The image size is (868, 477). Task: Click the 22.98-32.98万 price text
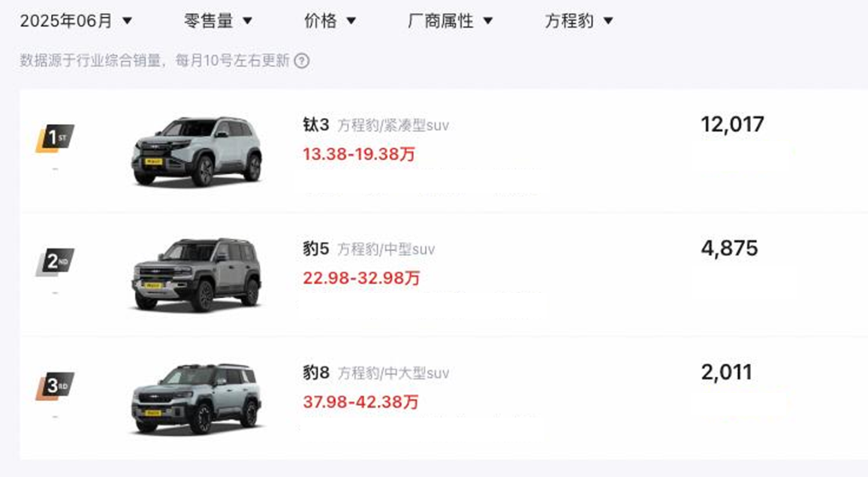[361, 277]
